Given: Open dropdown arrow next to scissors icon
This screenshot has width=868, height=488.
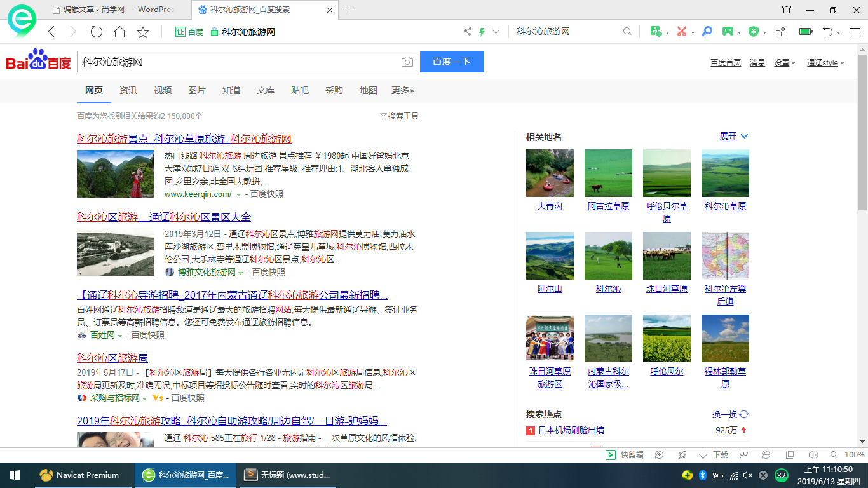Looking at the screenshot, I should (693, 32).
